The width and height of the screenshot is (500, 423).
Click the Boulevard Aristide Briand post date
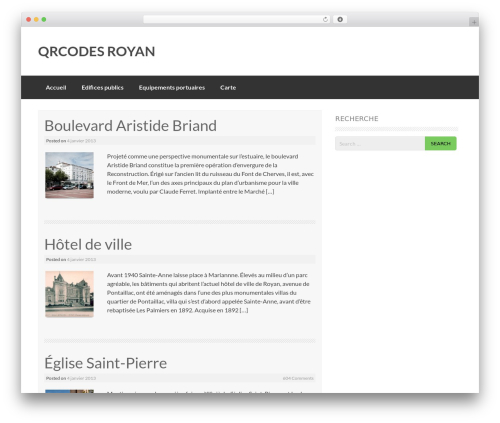(82, 141)
